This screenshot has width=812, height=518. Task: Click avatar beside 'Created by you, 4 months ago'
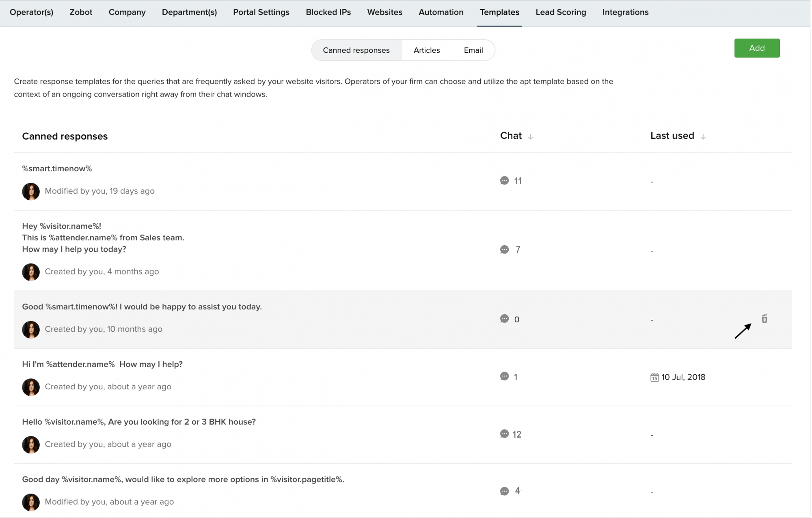[x=31, y=272]
